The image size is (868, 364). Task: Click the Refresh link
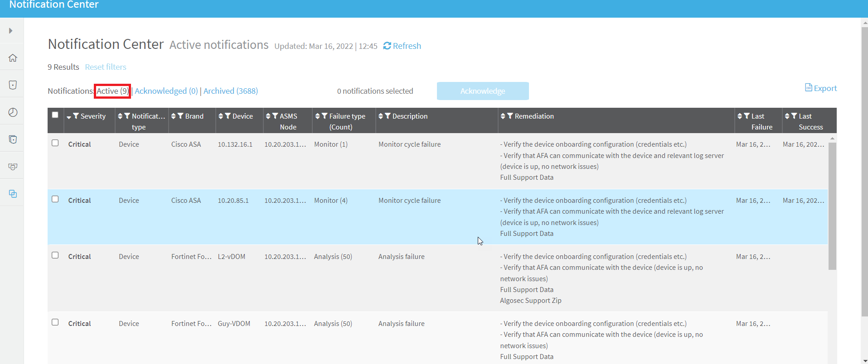[x=402, y=46]
